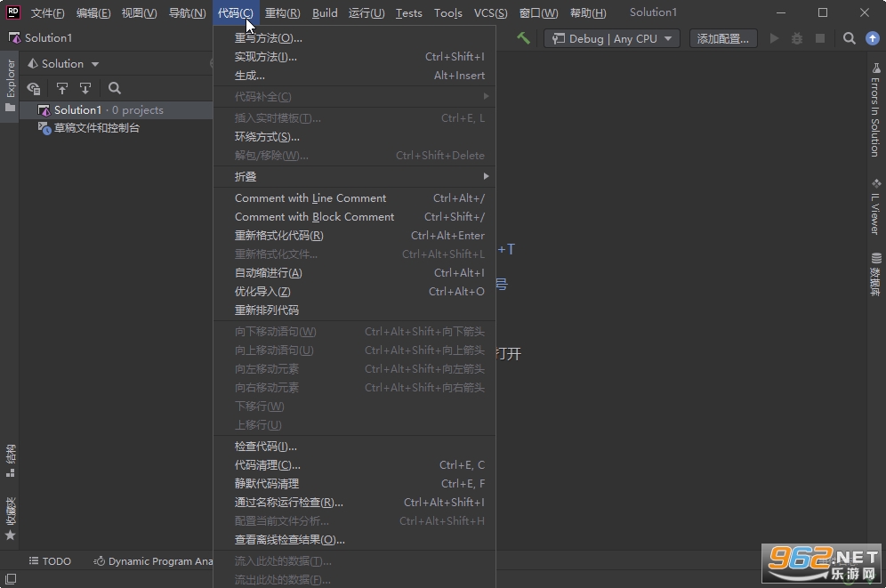Open the Explorer side tab
Image resolution: width=886 pixels, height=588 pixels.
pos(10,85)
